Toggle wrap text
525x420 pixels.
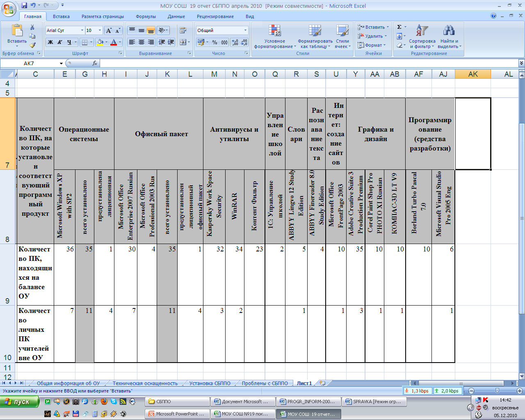[x=183, y=30]
